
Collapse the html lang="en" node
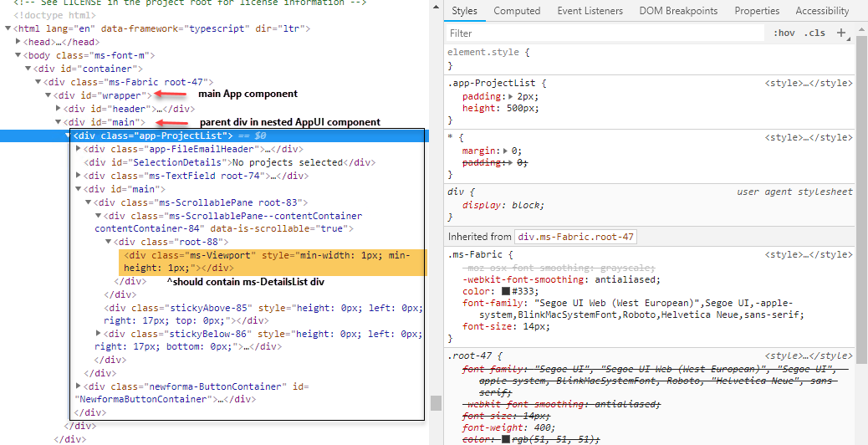[8, 28]
